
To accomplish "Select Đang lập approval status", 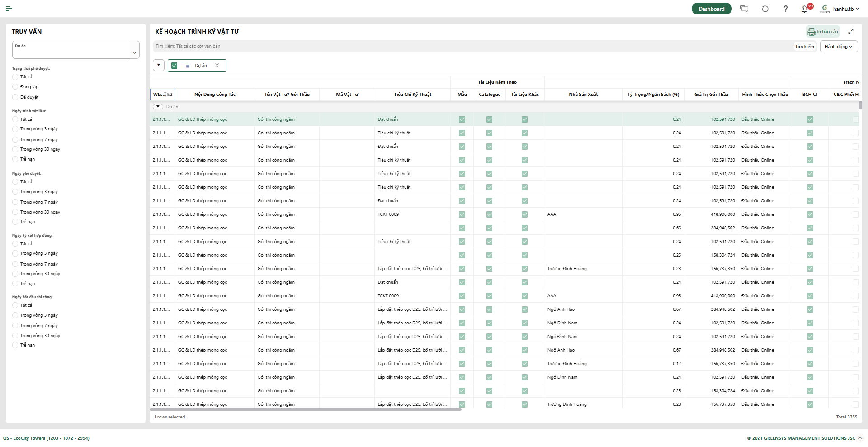I will (15, 87).
